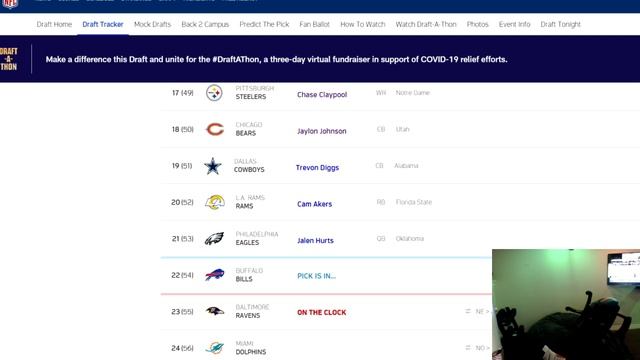
Task: Click the L.A. Rams team logo
Action: point(215,202)
